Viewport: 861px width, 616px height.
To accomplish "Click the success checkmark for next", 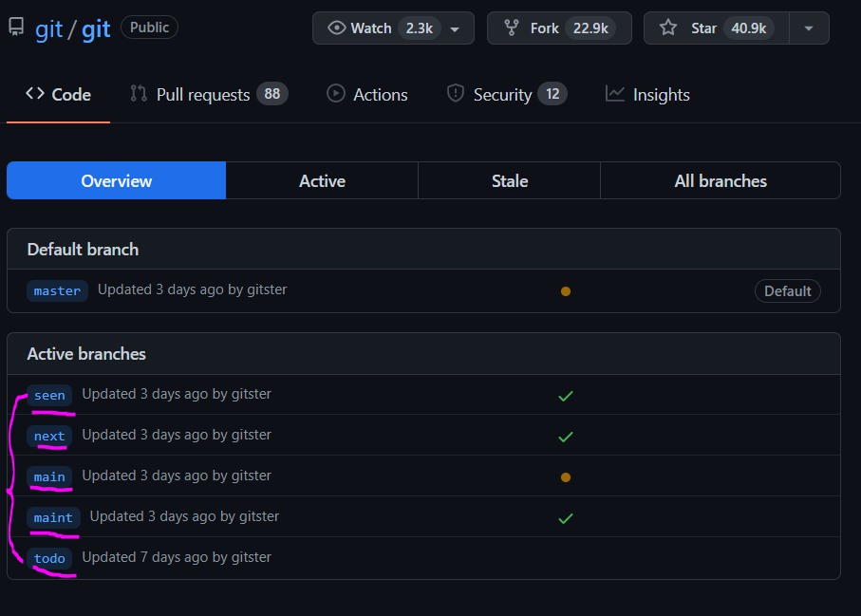I will click(566, 437).
